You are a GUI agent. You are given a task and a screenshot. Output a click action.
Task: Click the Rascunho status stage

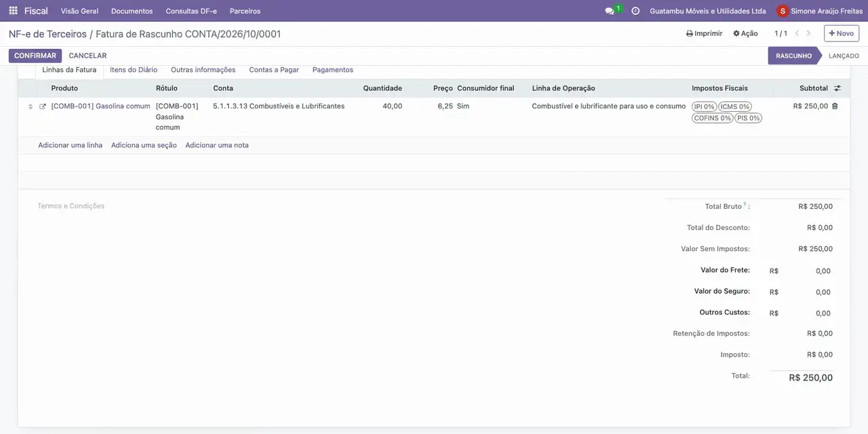tap(793, 56)
